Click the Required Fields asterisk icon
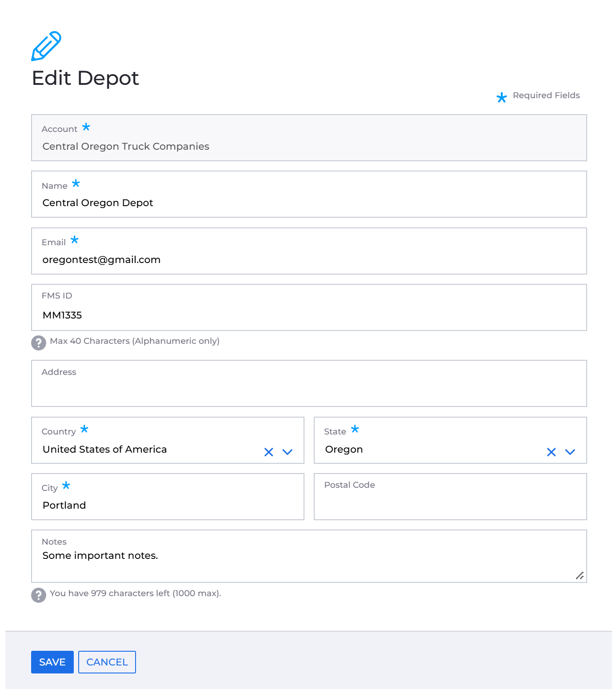This screenshot has width=616, height=693. 502,97
